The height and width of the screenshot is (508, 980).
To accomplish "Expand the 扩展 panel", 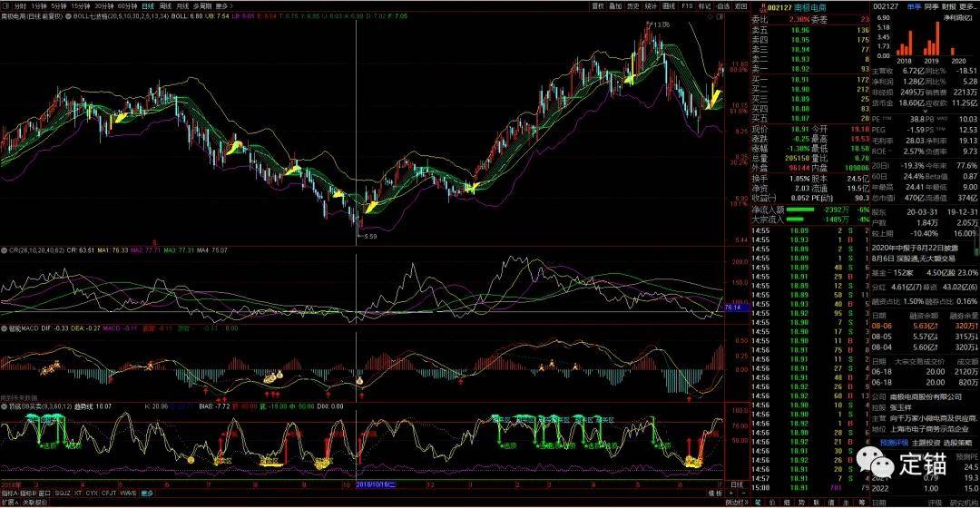I will [9, 503].
